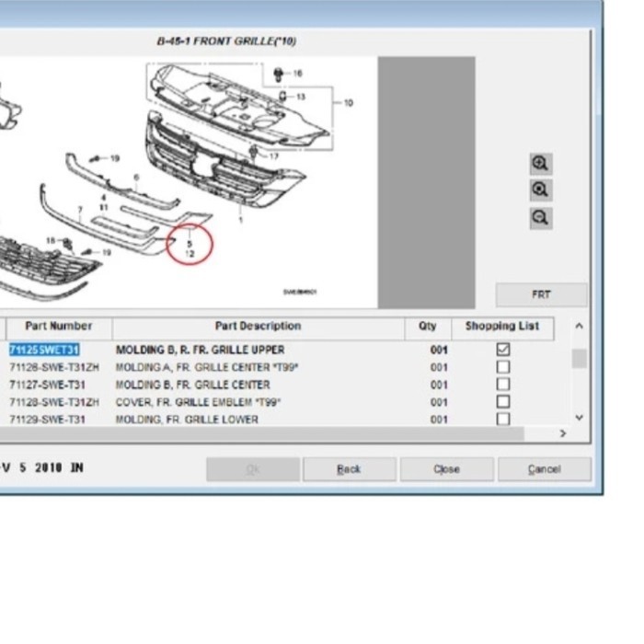The height and width of the screenshot is (644, 644).
Task: Click callout 17 in the grille diagram
Action: 273,156
